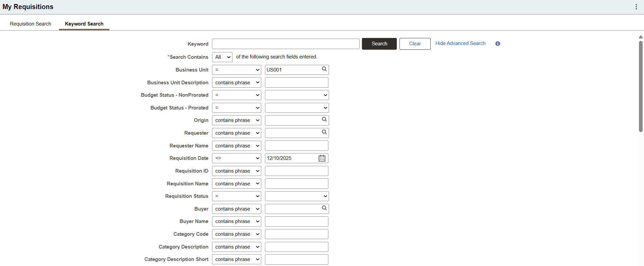The image size is (644, 266).
Task: Select the Keyword Search tab
Action: pyautogui.click(x=84, y=24)
